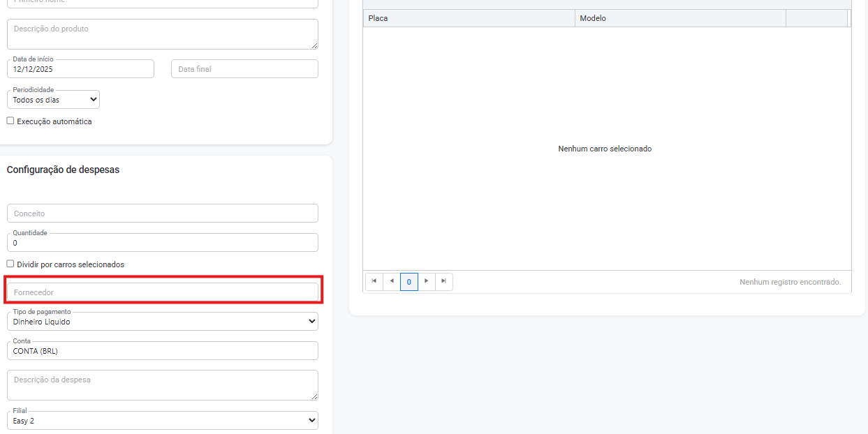Click the Fornecedor input field
The image size is (868, 434).
(162, 292)
